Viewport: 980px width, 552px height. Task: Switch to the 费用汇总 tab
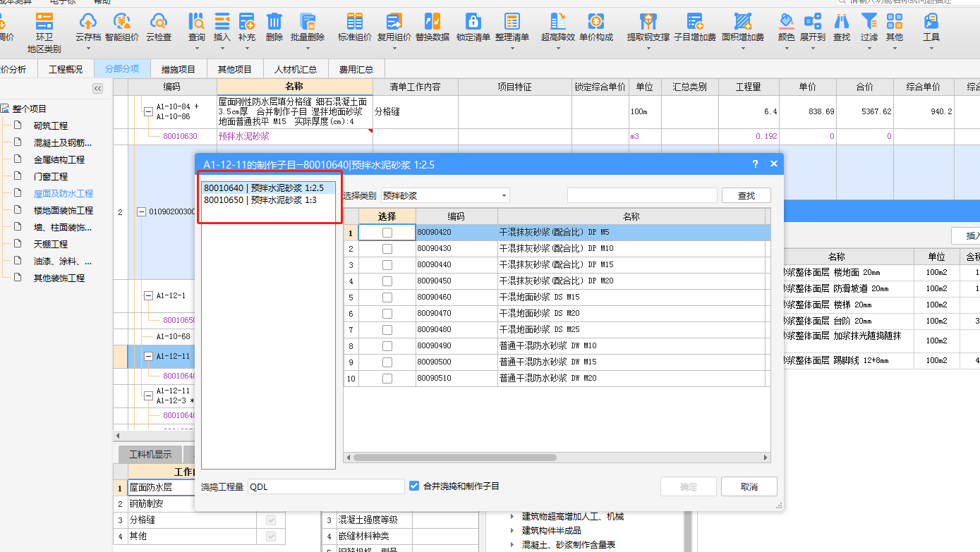356,69
